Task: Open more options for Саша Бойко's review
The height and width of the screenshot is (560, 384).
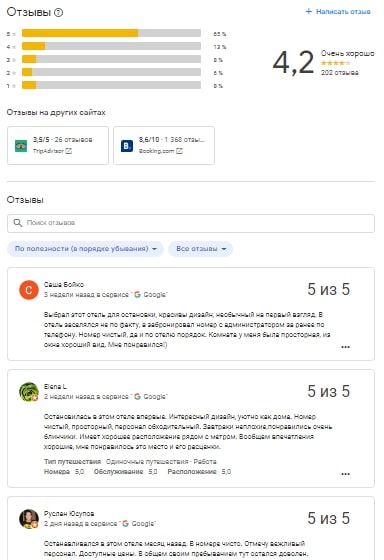Action: click(x=345, y=347)
